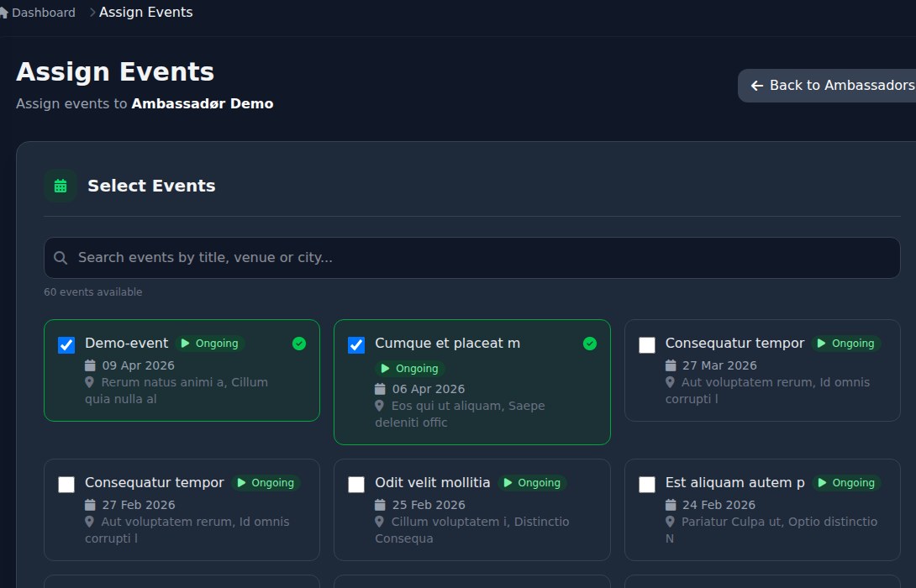Select the Demo-event title text
Screen dimensions: 916x588
[126, 344]
